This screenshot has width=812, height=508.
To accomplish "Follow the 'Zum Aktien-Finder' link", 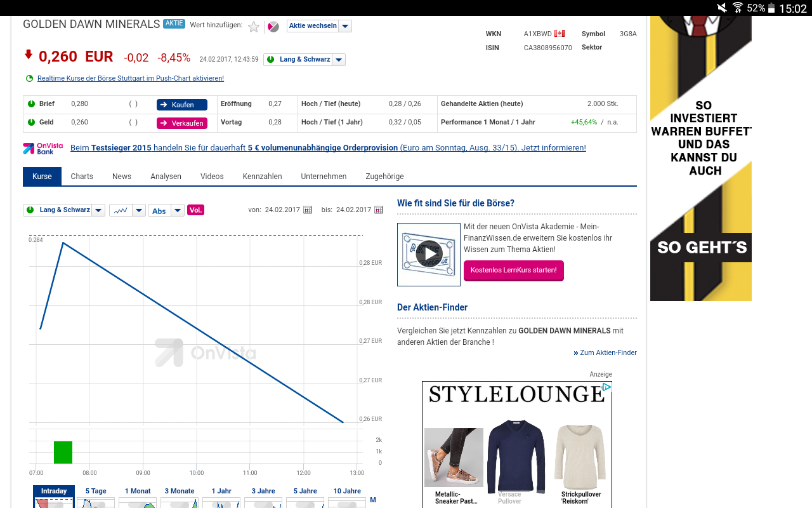I will click(x=608, y=352).
